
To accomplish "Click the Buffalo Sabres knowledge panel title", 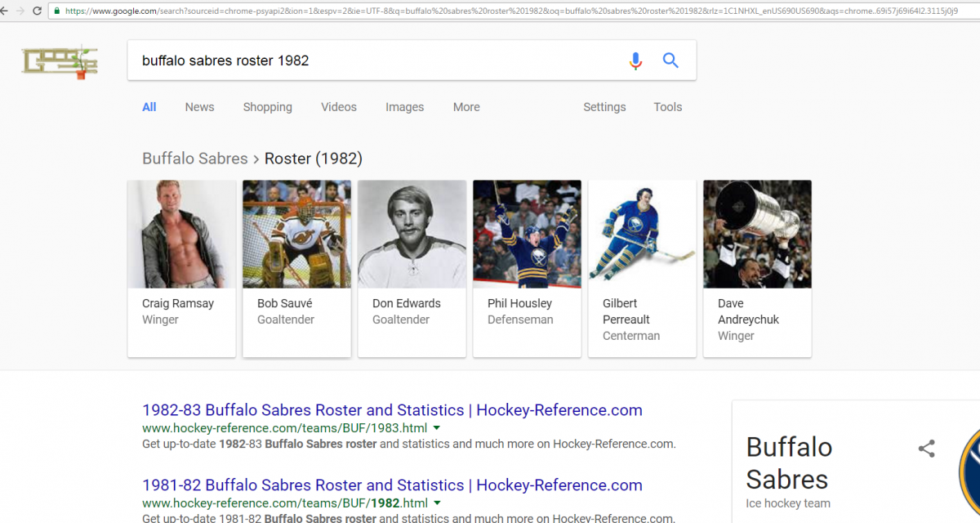I will [789, 463].
